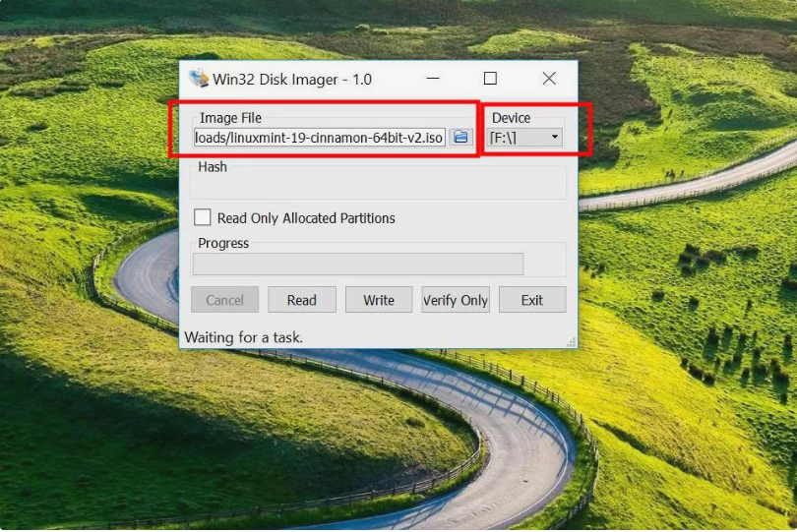797x532 pixels.
Task: Minimize the Win32 Disk Imager window
Action: click(x=433, y=79)
